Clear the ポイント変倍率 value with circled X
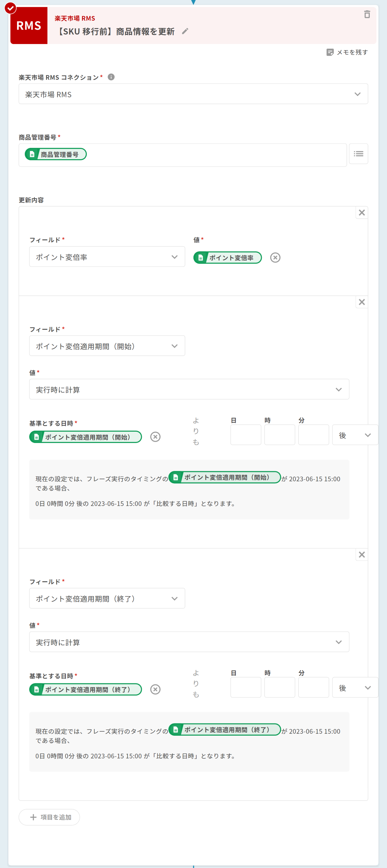This screenshot has height=868, width=387. 275,258
